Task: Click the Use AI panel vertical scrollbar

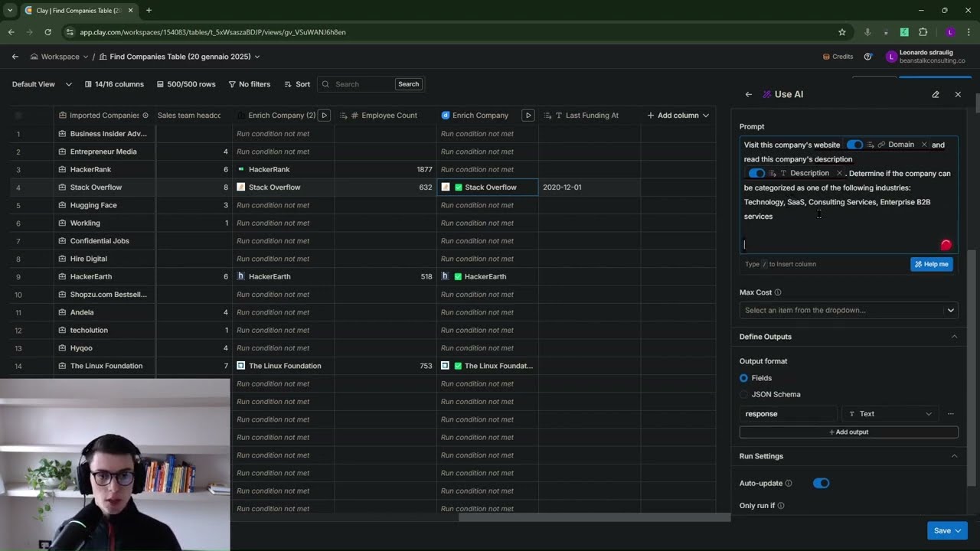Action: 972,367
